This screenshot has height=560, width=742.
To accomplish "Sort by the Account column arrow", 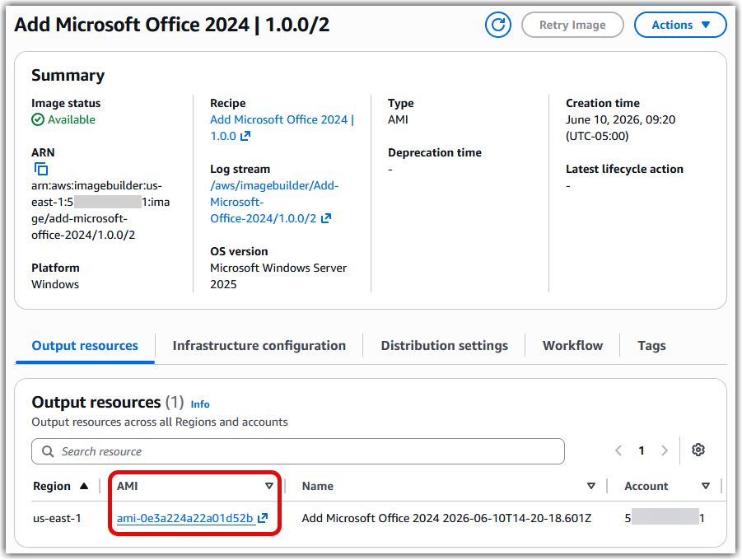I will (706, 486).
